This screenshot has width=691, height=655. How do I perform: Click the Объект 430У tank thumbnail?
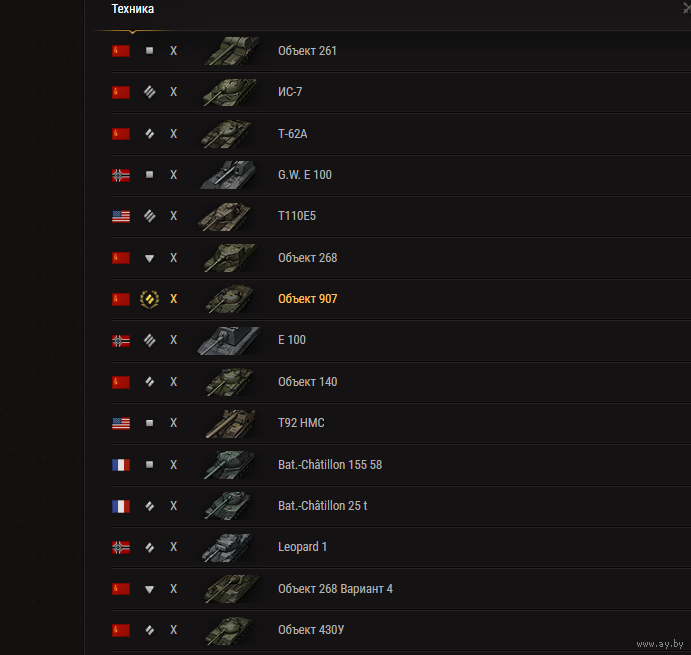pos(229,631)
